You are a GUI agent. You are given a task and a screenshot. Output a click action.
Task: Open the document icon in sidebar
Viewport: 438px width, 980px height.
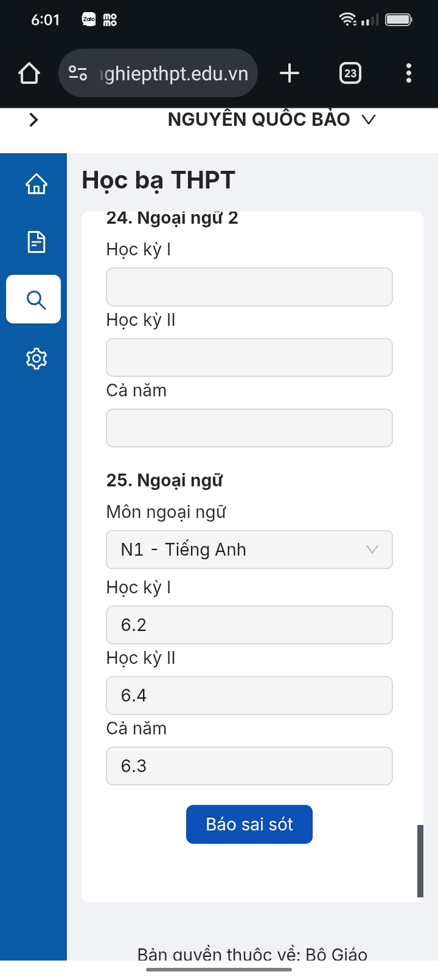click(36, 242)
